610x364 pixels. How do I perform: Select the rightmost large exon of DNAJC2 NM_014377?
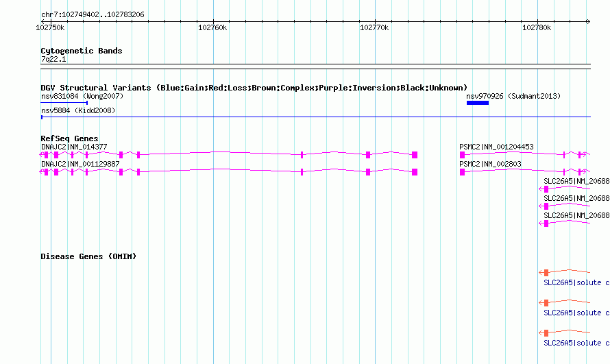[415, 155]
